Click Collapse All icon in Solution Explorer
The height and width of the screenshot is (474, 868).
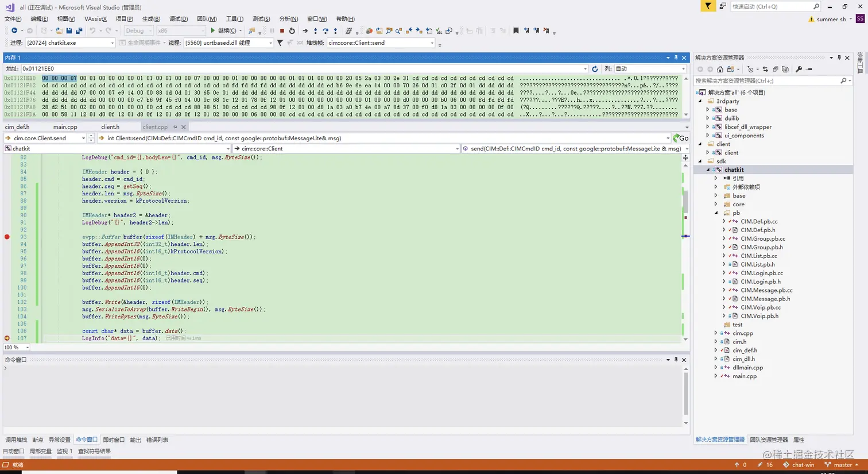click(775, 70)
